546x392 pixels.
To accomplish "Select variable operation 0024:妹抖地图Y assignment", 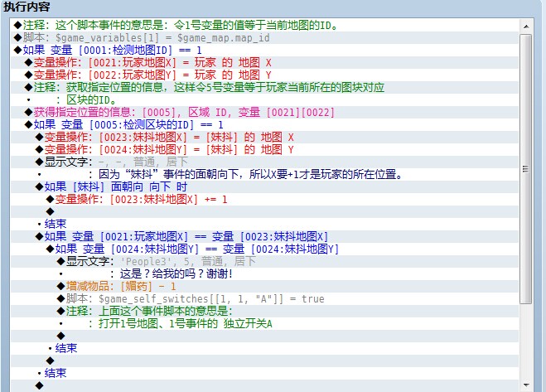I will [x=264, y=150].
